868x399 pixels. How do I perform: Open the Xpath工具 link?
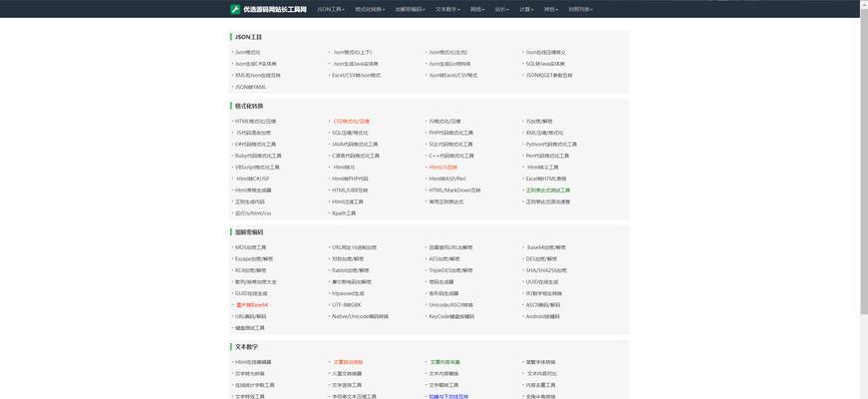pyautogui.click(x=343, y=212)
